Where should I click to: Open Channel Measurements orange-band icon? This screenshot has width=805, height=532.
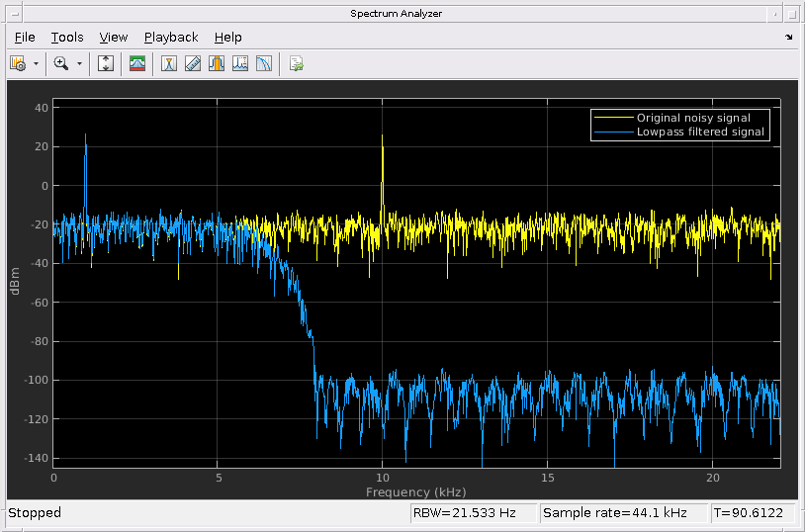pos(217,63)
